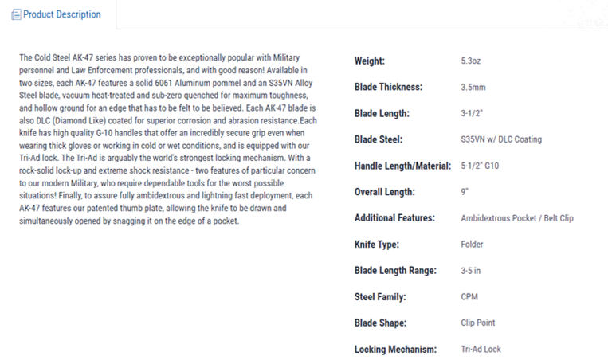Click the Knife Type Folder value
This screenshot has width=608, height=364.
(x=472, y=245)
